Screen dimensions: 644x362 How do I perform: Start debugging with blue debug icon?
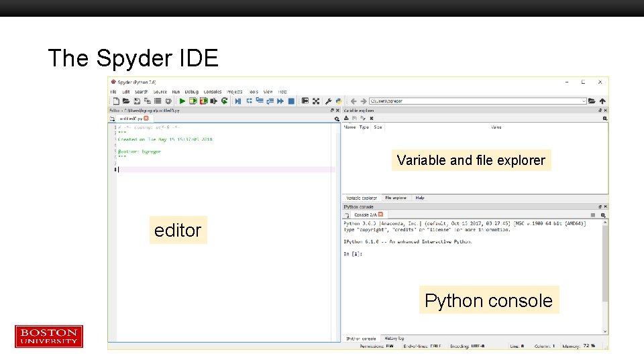tap(237, 101)
